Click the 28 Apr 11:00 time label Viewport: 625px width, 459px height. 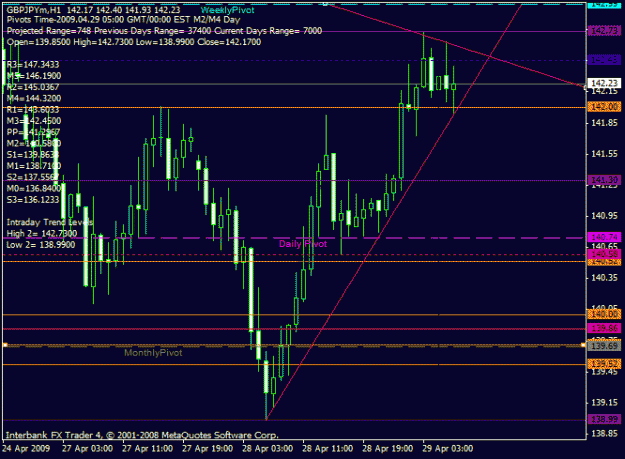(x=328, y=449)
